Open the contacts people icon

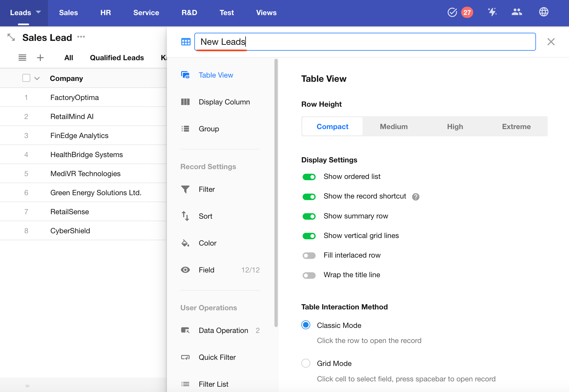tap(517, 12)
